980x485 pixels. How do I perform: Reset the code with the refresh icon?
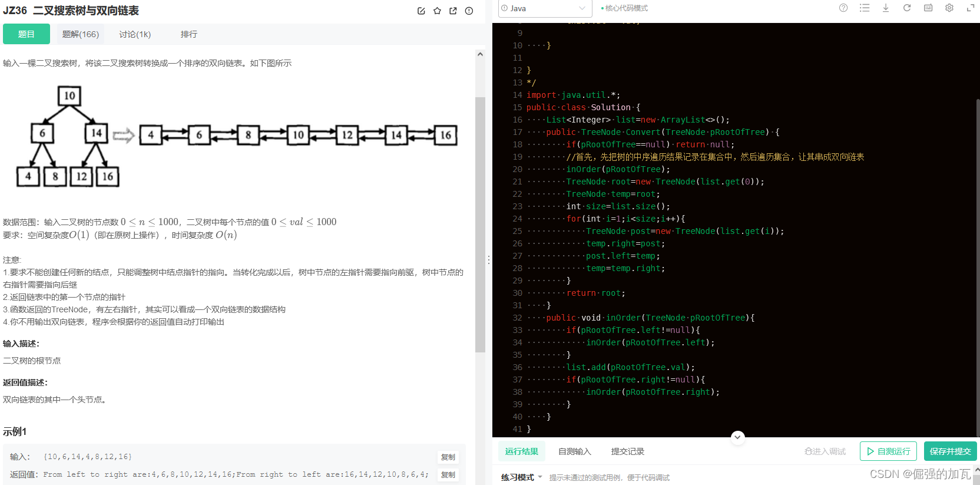click(x=907, y=8)
